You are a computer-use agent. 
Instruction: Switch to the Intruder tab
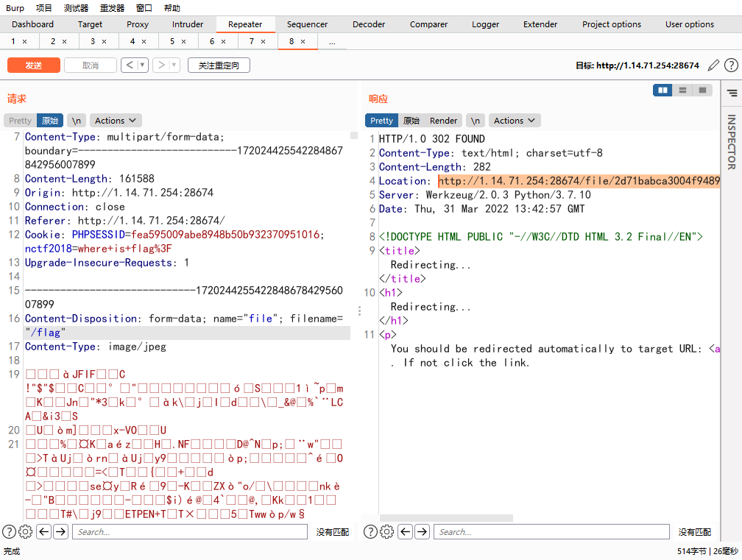[x=188, y=24]
